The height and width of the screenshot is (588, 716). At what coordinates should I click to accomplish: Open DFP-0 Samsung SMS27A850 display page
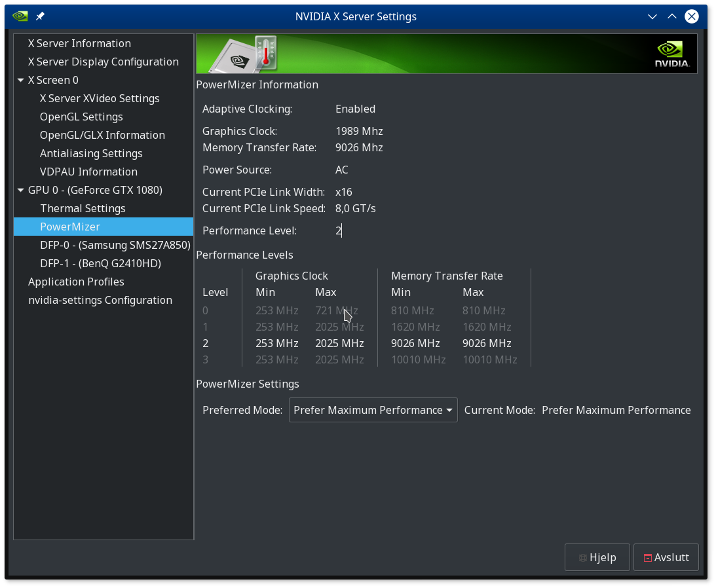point(115,245)
